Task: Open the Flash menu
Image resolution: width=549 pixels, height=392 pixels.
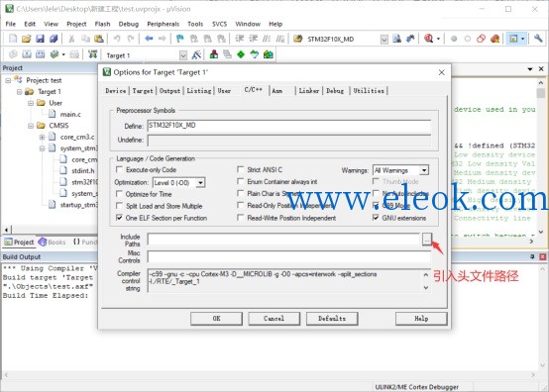Action: point(103,24)
